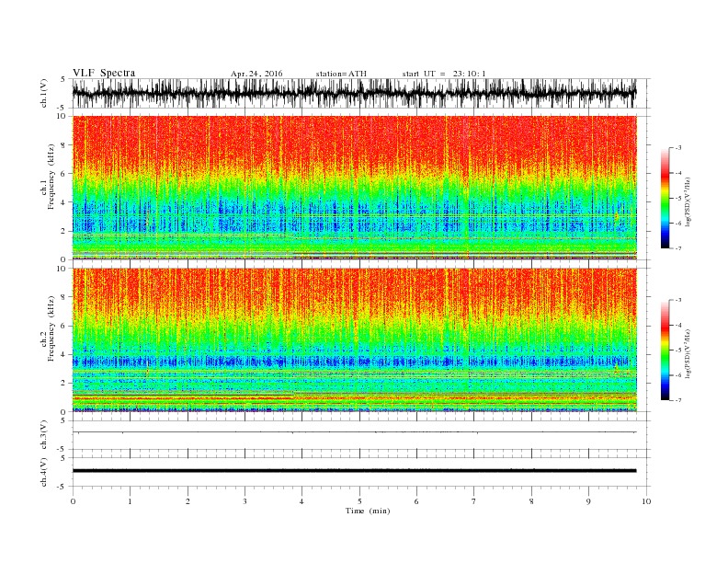Click inside the ch.1 spectrogram panel
The height and width of the screenshot is (563, 728).
pyautogui.click(x=355, y=188)
